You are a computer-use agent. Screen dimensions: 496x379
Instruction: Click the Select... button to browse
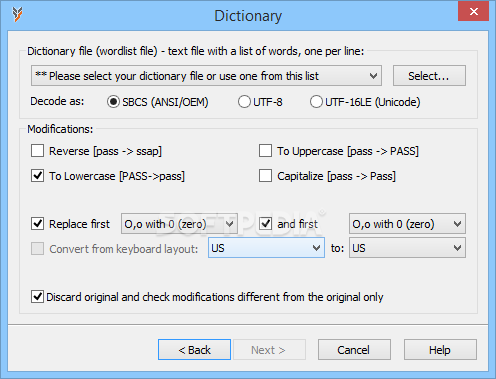pos(429,76)
